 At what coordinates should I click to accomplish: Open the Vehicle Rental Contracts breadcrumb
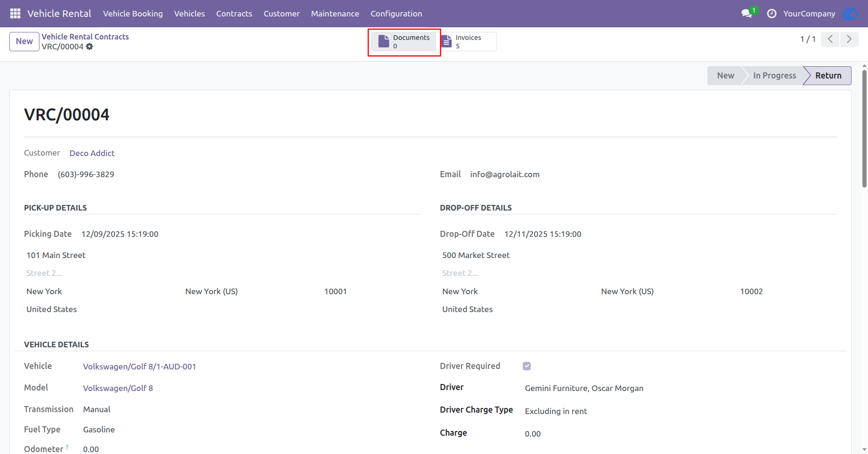coord(85,37)
